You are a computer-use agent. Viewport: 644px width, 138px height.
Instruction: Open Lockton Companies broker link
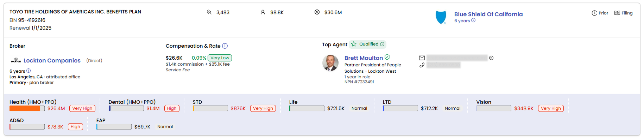coord(52,60)
